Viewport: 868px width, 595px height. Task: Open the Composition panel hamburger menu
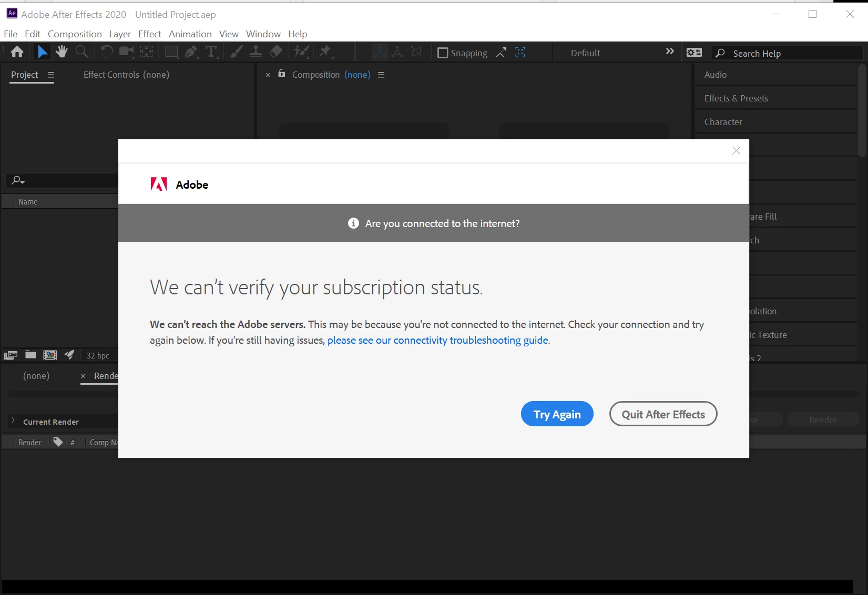(381, 75)
